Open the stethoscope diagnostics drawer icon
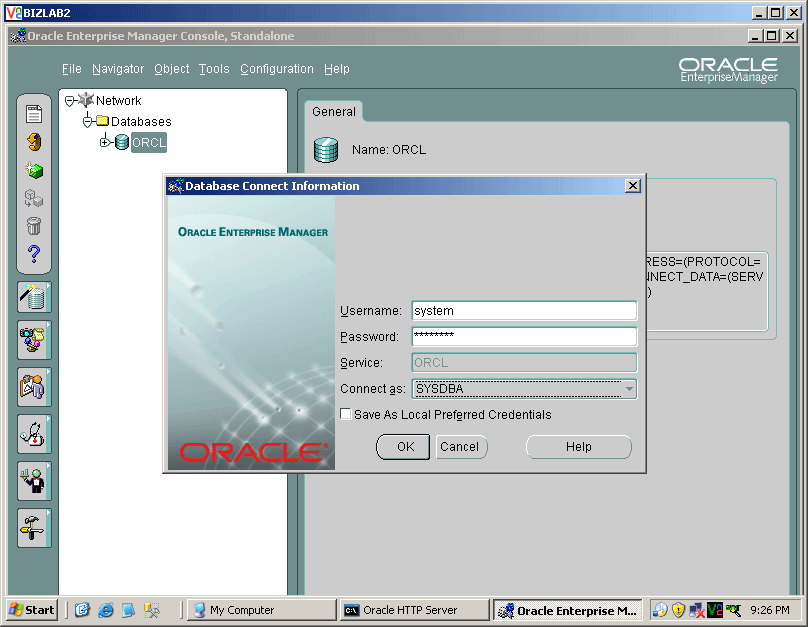 tap(34, 434)
